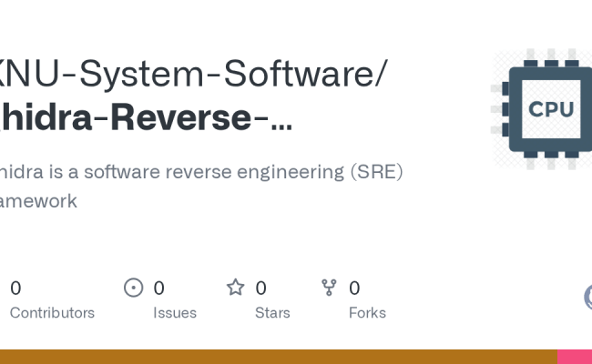This screenshot has width=592, height=364.
Task: Click the orange-brown language bar segment
Action: pyautogui.click(x=279, y=357)
